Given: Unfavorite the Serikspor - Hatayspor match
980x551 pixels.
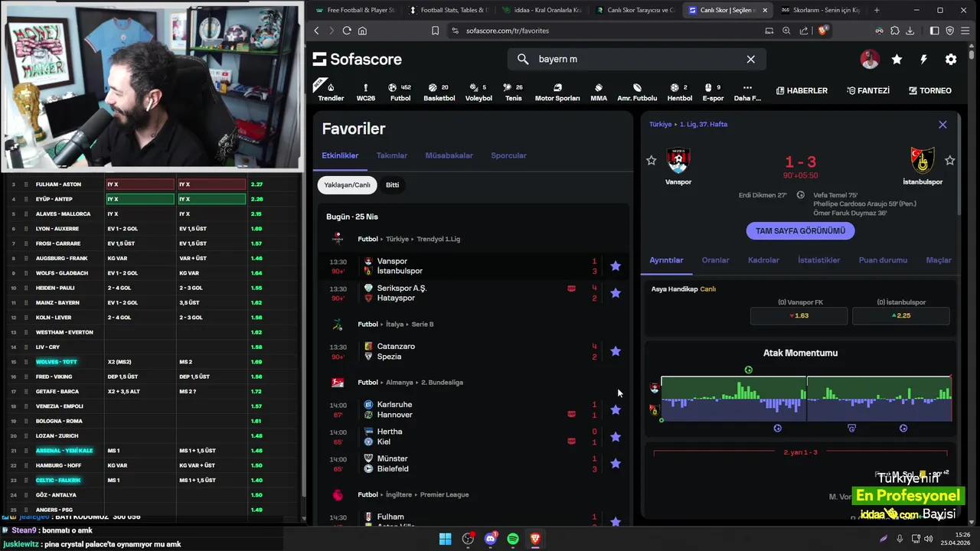Looking at the screenshot, I should pyautogui.click(x=616, y=293).
